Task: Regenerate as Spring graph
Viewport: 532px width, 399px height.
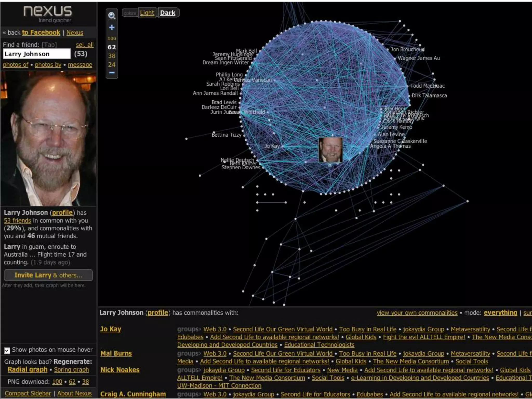Action: (71, 369)
